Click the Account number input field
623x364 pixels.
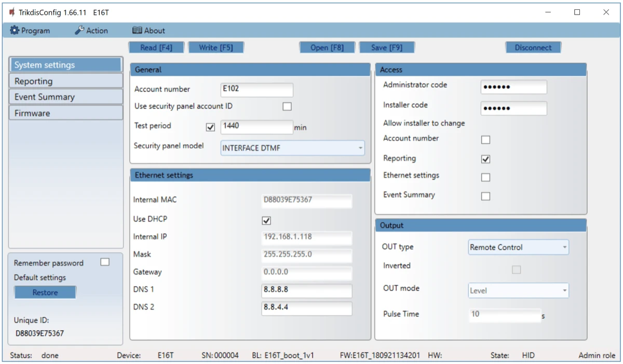pos(256,89)
